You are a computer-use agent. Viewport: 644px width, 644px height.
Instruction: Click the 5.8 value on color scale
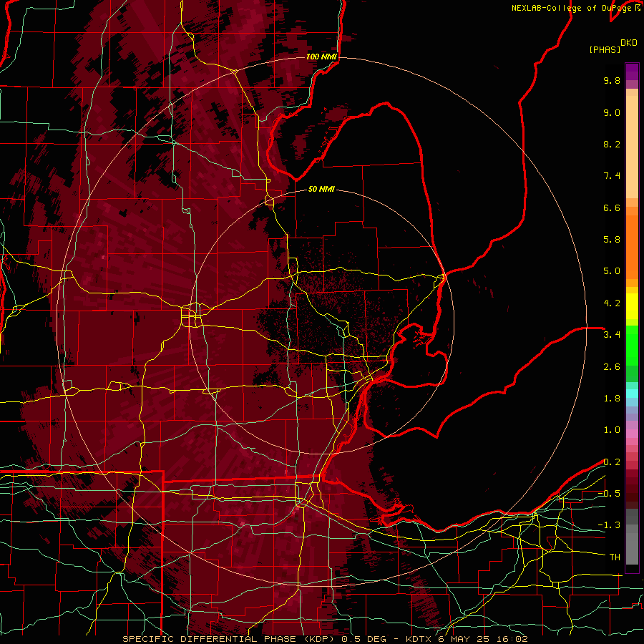(612, 240)
